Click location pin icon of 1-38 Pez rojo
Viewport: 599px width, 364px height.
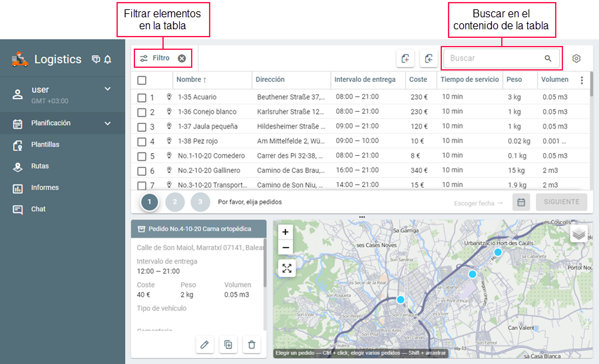[169, 140]
